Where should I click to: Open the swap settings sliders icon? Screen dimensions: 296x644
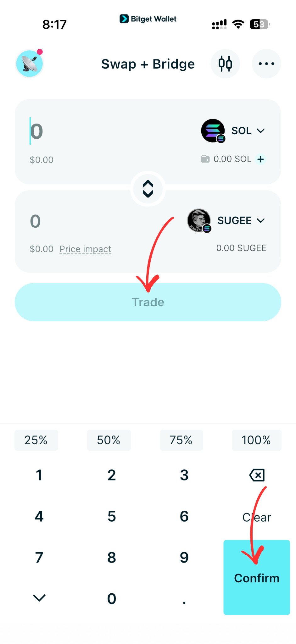click(x=225, y=64)
